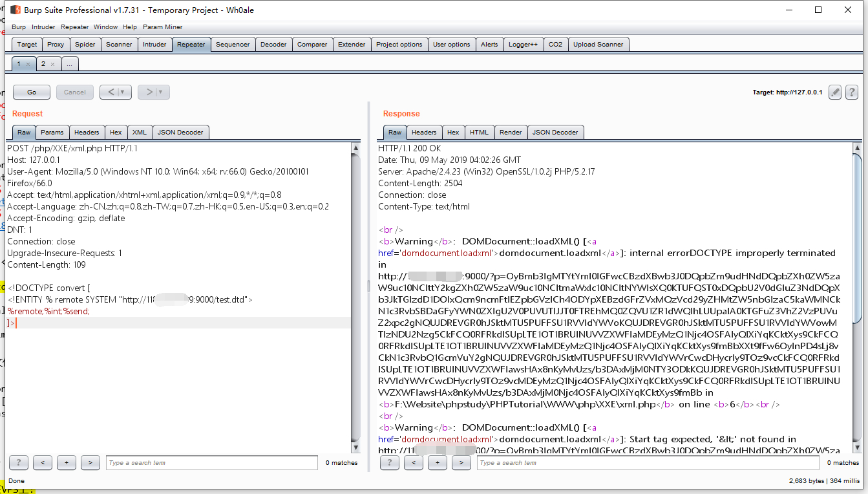This screenshot has width=868, height=494.
Task: Click the response search next match arrow
Action: [461, 462]
